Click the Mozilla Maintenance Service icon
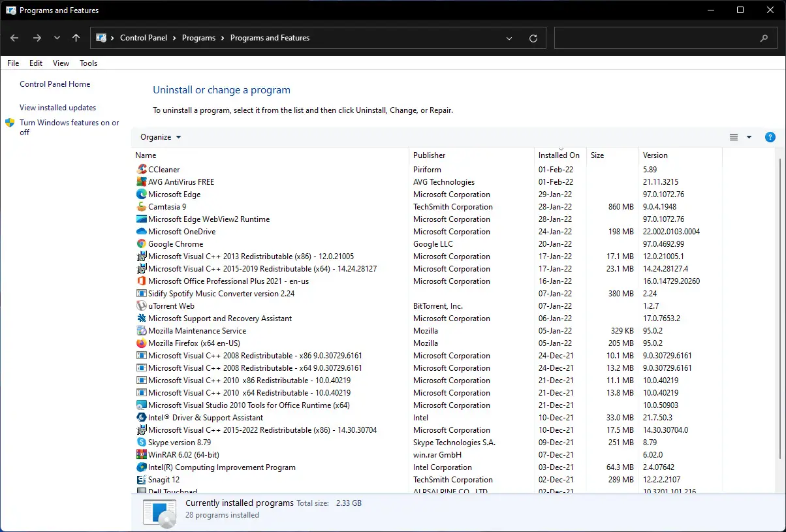 pos(142,331)
